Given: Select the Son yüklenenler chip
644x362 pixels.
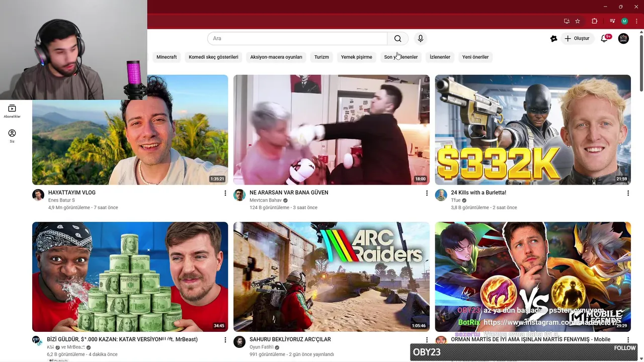Looking at the screenshot, I should point(401,57).
